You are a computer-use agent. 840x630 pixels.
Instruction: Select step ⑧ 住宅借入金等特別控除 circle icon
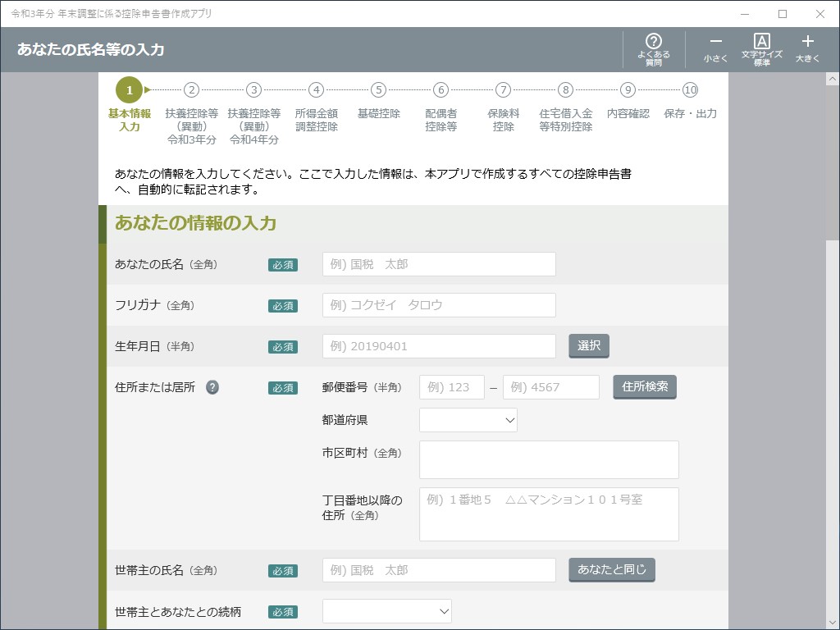coord(566,90)
